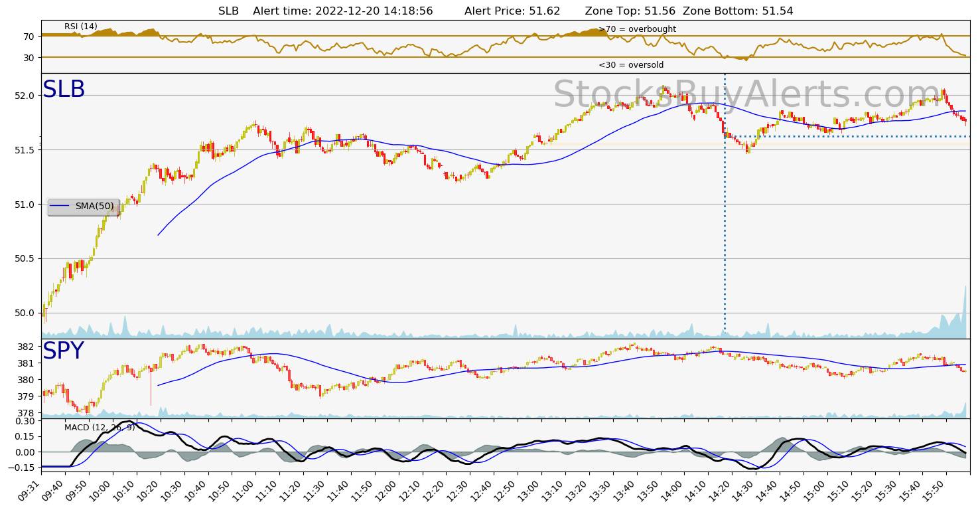Screen dimensions: 980x510
Task: Click the RSI axis value 70
Action: click(29, 37)
